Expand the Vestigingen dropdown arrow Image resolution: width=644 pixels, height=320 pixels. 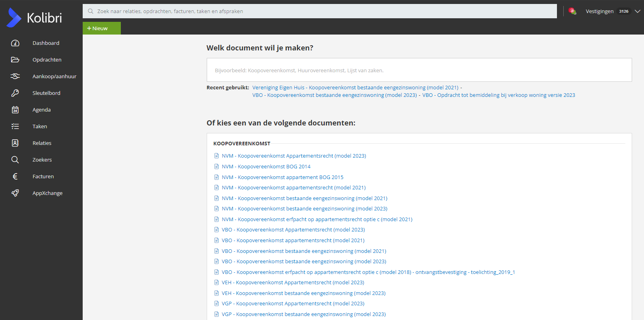637,11
